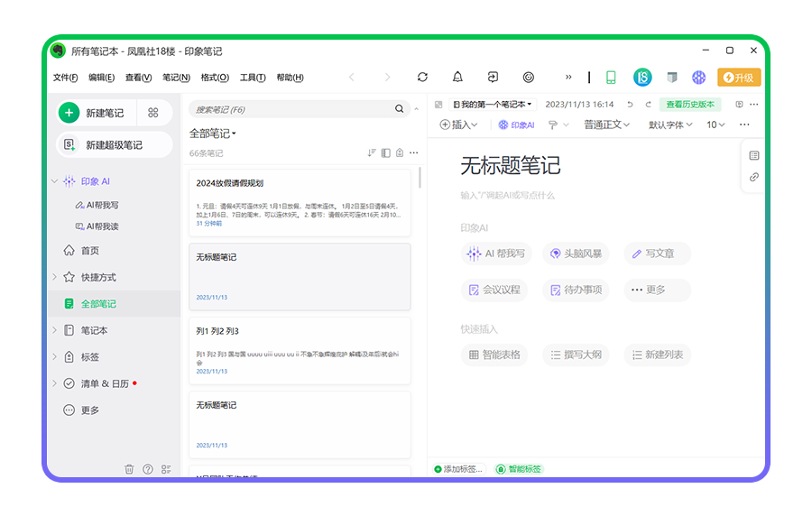The image size is (812, 516).
Task: Select AI帮我写 in sidebar
Action: (x=97, y=205)
